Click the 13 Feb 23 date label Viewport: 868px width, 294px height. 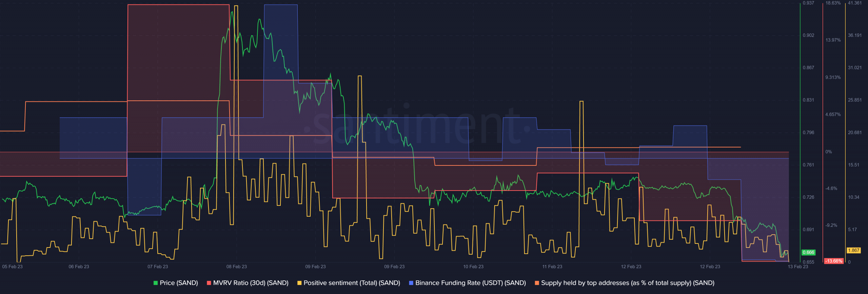pos(798,267)
